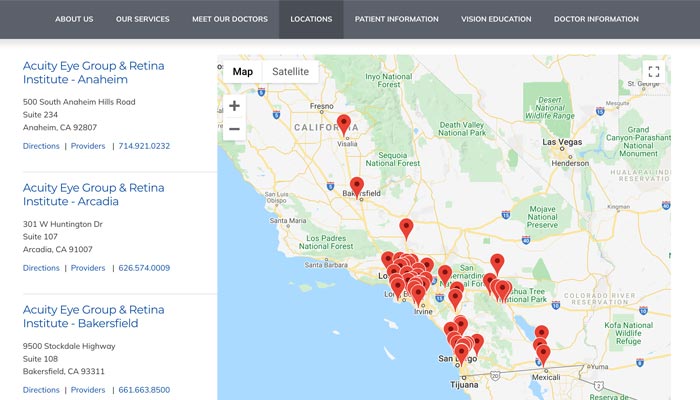Open Patient Information menu

[x=396, y=19]
